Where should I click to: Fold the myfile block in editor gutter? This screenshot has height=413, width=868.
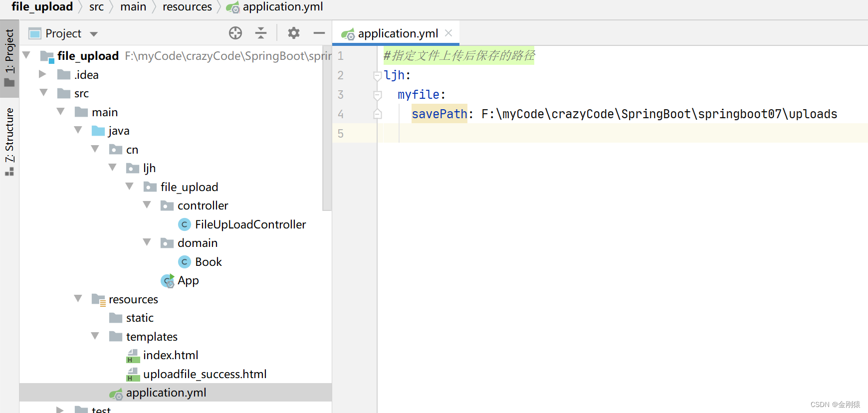click(378, 95)
